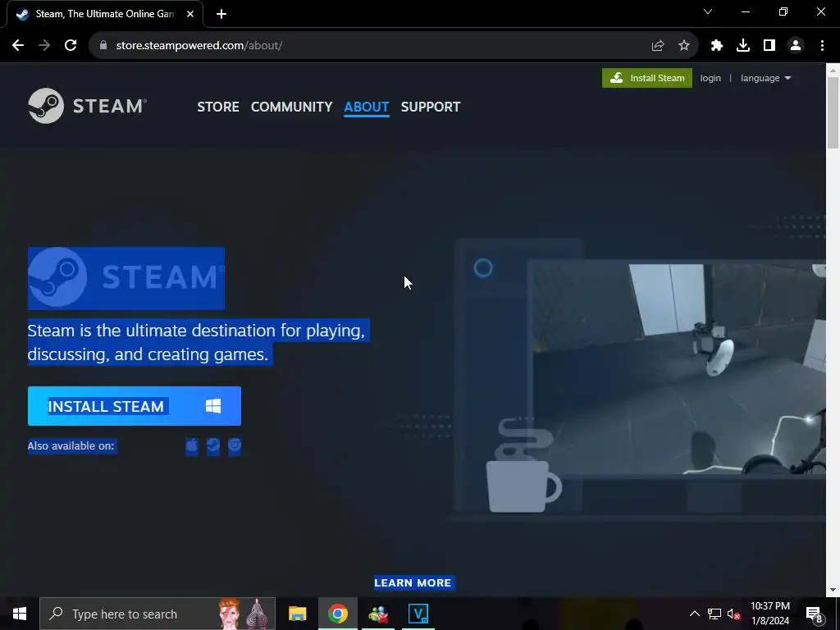Image resolution: width=840 pixels, height=630 pixels.
Task: Click the network tray icon
Action: (714, 614)
